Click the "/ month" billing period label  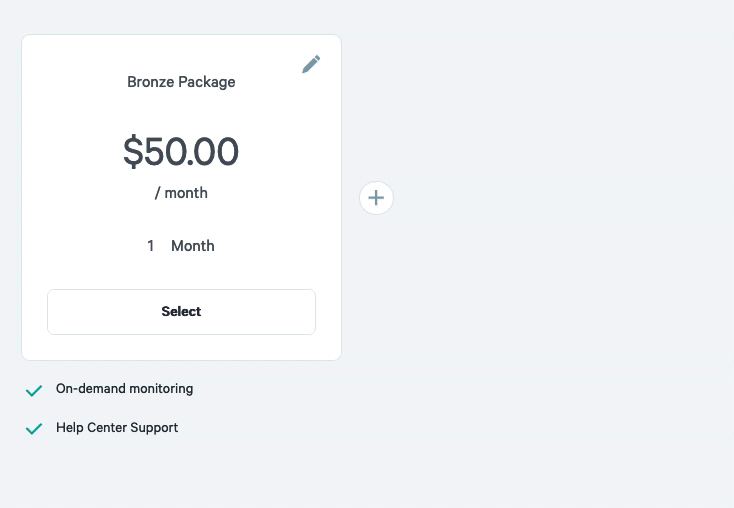181,193
